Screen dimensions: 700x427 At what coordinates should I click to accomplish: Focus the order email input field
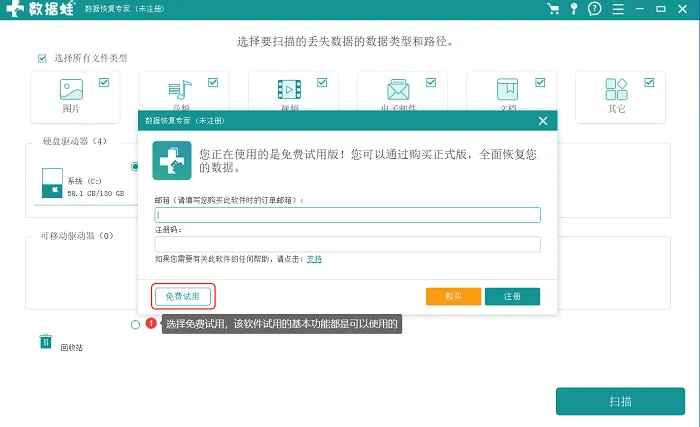(347, 215)
